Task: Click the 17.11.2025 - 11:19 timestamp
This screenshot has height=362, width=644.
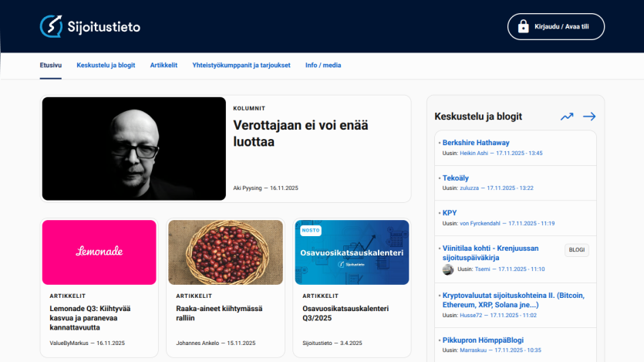Action: 531,224
